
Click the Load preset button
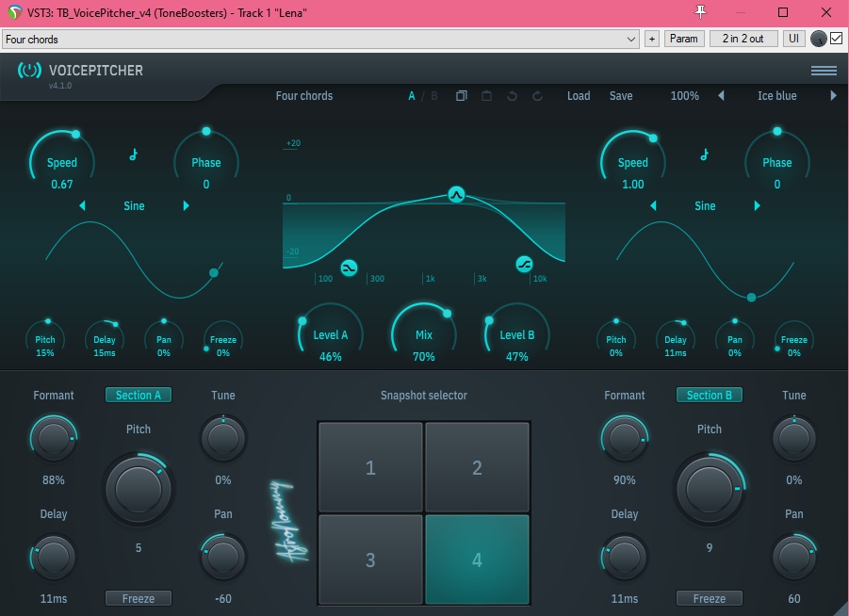(x=579, y=96)
